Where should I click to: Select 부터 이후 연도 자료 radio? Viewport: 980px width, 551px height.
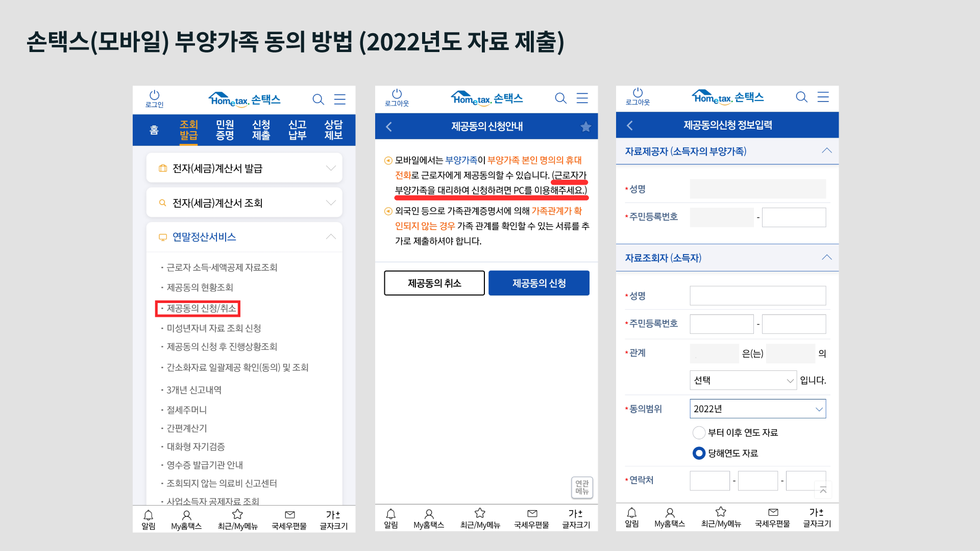[699, 433]
